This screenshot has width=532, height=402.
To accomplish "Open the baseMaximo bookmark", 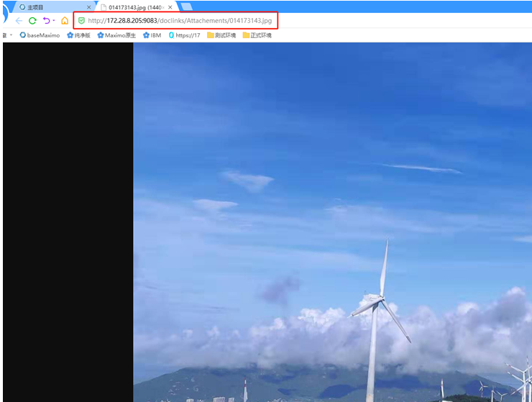I will pos(40,35).
